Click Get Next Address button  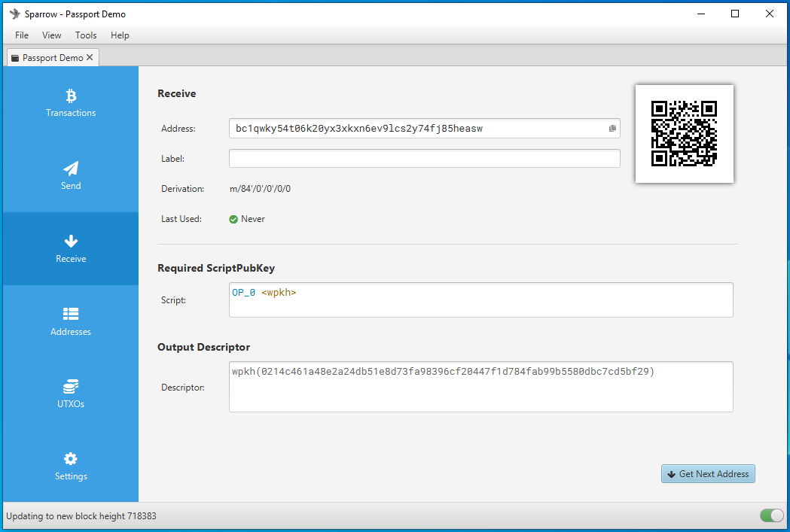708,473
